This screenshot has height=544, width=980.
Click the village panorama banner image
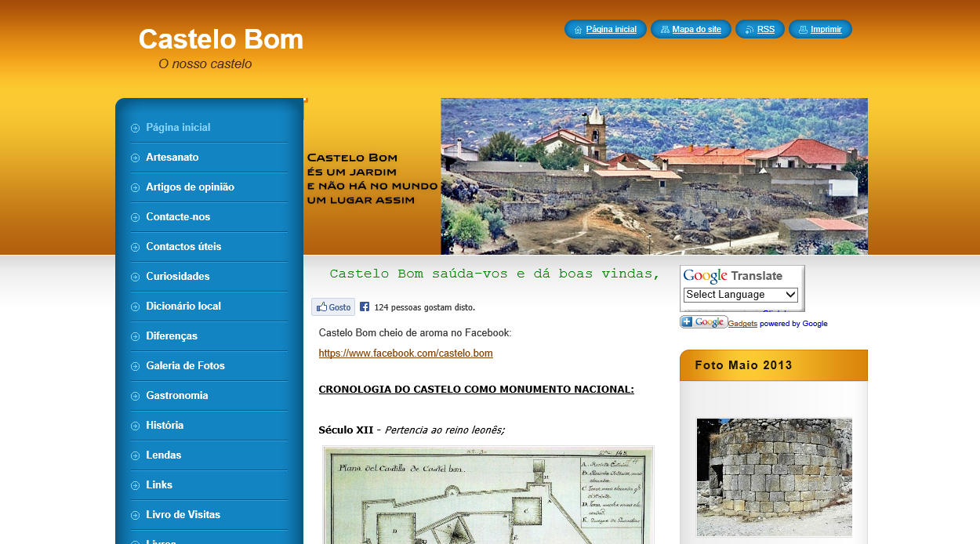coord(654,176)
